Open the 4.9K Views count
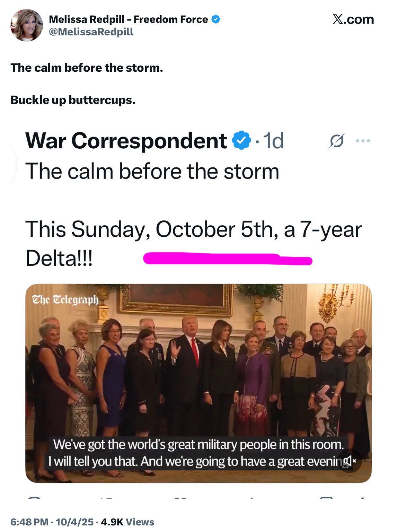The image size is (397, 532). 127,522
